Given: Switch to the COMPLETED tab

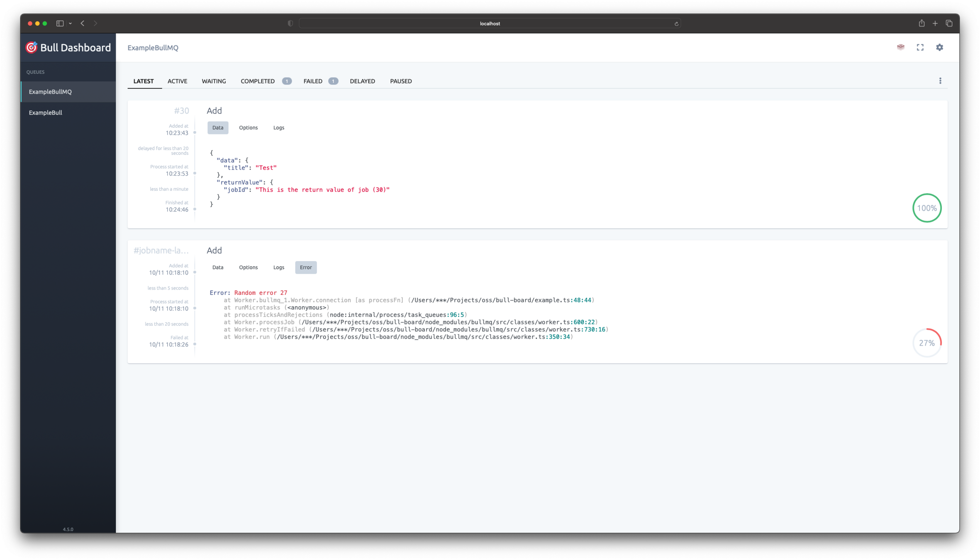Looking at the screenshot, I should pos(258,81).
